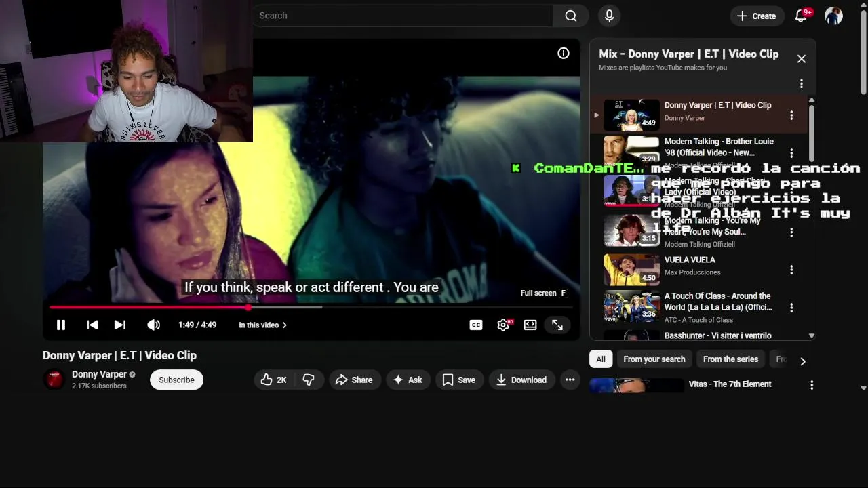Open the Ask feature

click(x=408, y=380)
